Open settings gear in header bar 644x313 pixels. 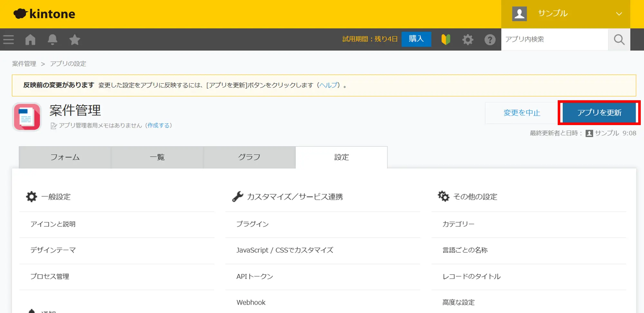468,40
